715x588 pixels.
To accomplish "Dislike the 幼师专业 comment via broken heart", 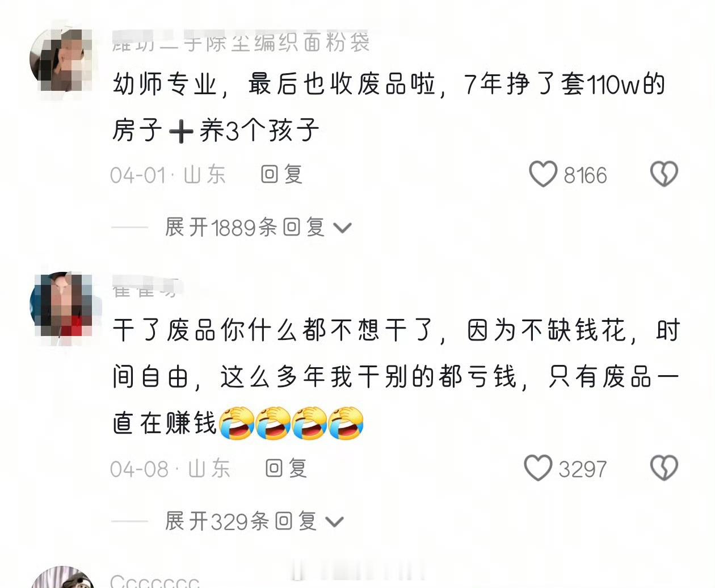I will coord(664,174).
